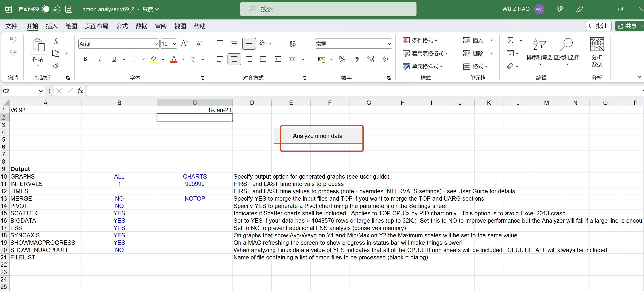Click the Analyze nmon data button
This screenshot has width=644, height=291.
pyautogui.click(x=317, y=136)
